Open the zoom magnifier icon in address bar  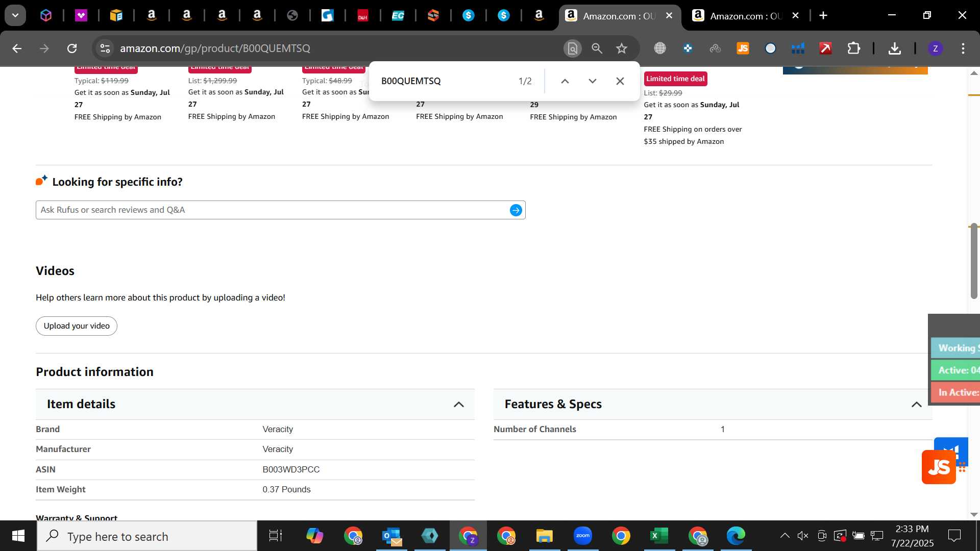click(597, 48)
